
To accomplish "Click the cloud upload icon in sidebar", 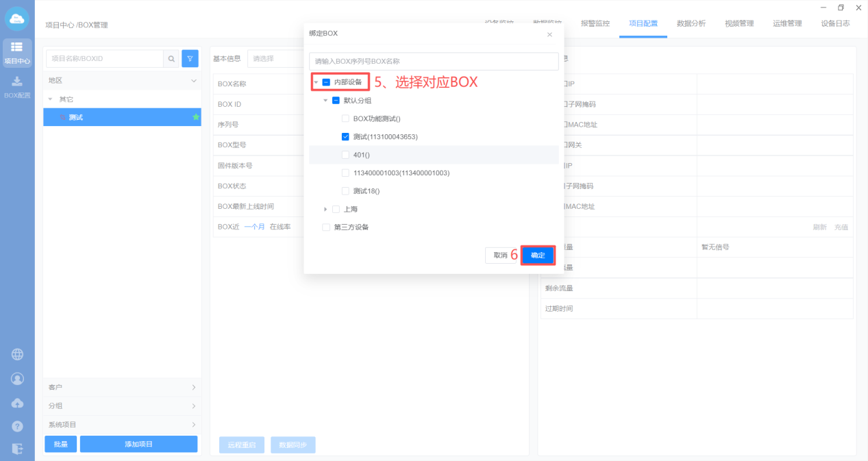I will point(17,403).
